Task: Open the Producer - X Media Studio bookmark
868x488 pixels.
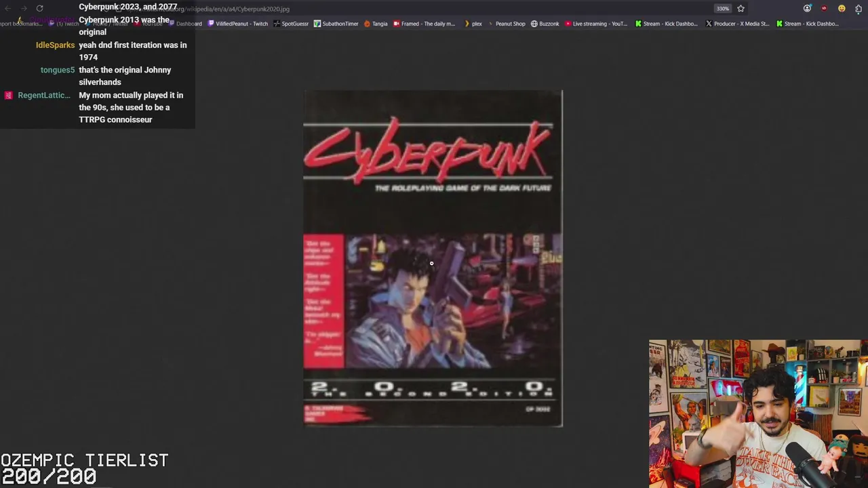Action: point(737,24)
